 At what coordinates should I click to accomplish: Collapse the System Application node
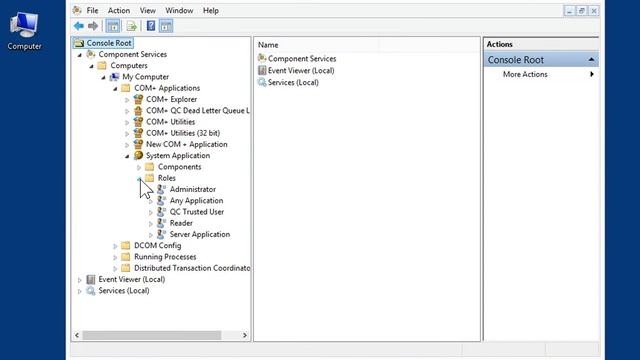127,156
